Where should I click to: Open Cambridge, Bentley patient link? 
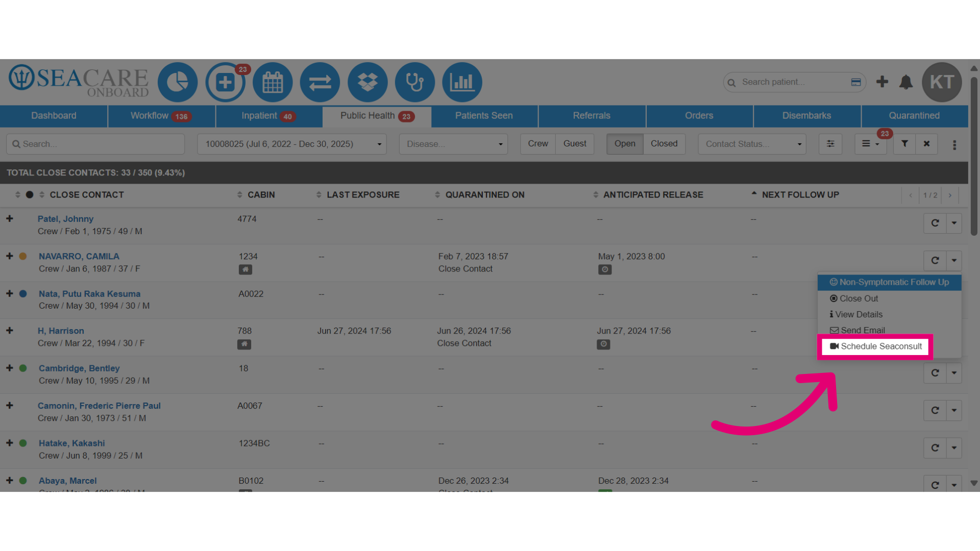click(79, 368)
